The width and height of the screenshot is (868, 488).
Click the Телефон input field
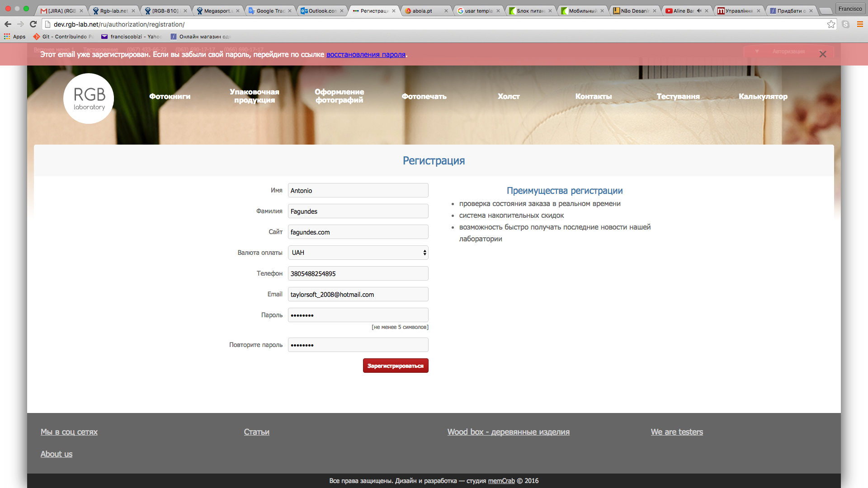pyautogui.click(x=358, y=273)
